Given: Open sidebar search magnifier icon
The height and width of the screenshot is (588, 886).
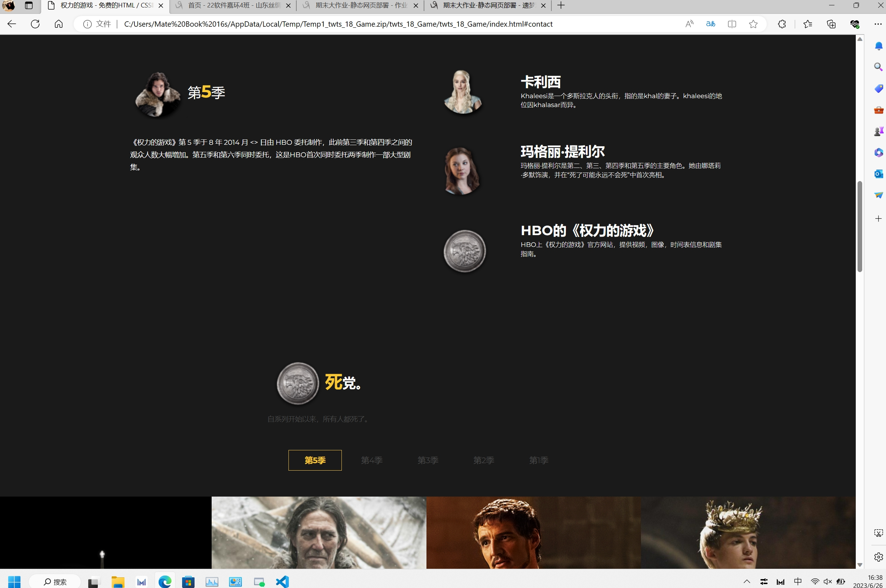Looking at the screenshot, I should [878, 67].
